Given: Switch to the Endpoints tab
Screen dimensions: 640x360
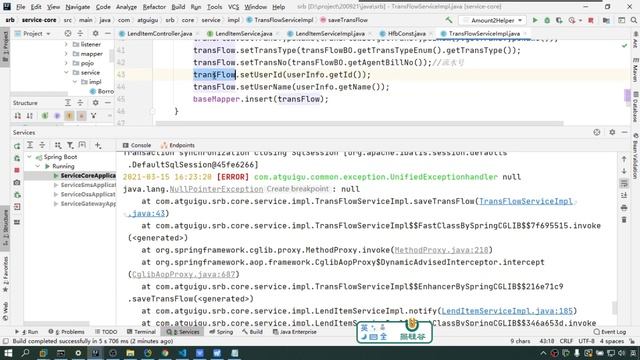Looking at the screenshot, I should (x=178, y=145).
